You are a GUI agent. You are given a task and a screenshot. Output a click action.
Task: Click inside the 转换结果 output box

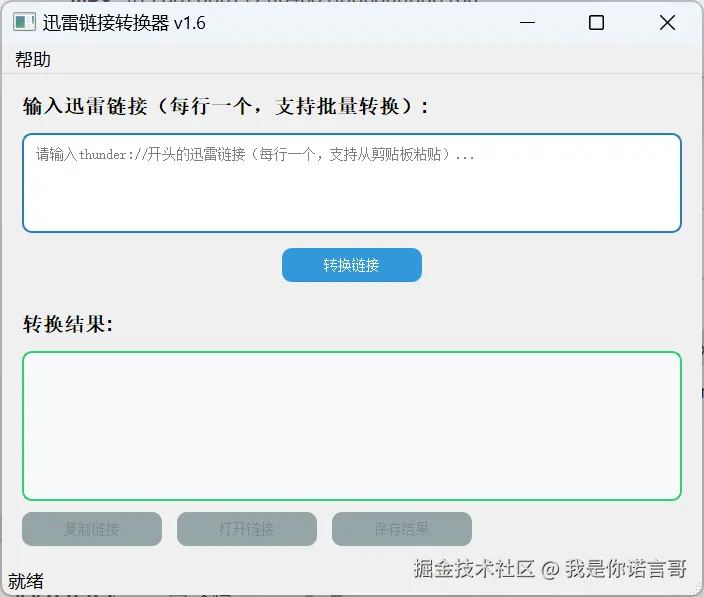352,426
